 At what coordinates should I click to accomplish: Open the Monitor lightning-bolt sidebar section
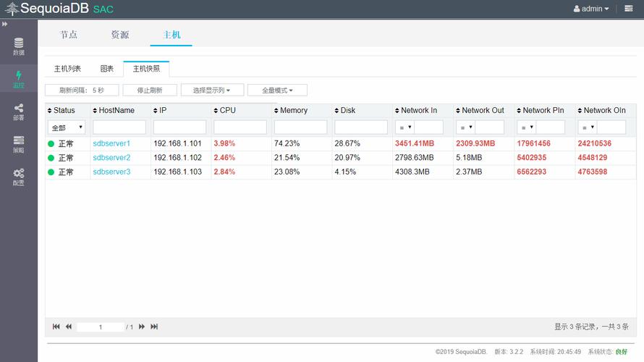click(x=19, y=79)
